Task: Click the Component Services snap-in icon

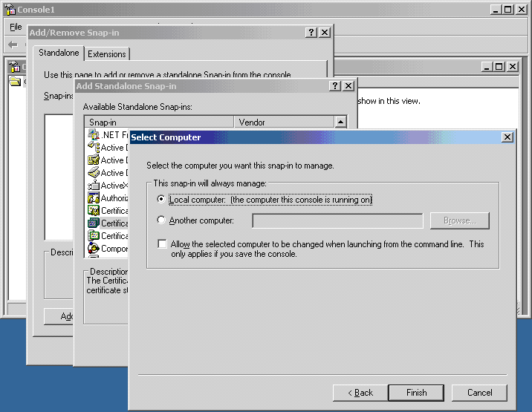Action: 94,248
